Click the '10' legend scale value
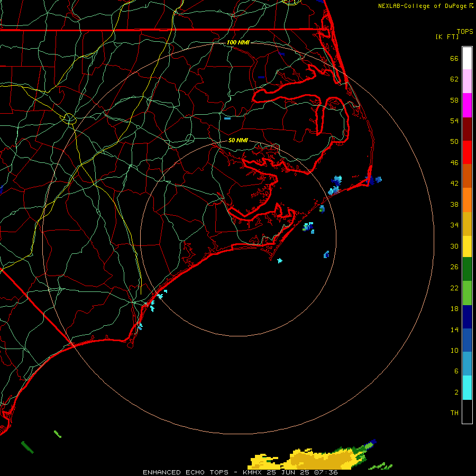Viewport: 476px width, 476px height. coord(454,350)
